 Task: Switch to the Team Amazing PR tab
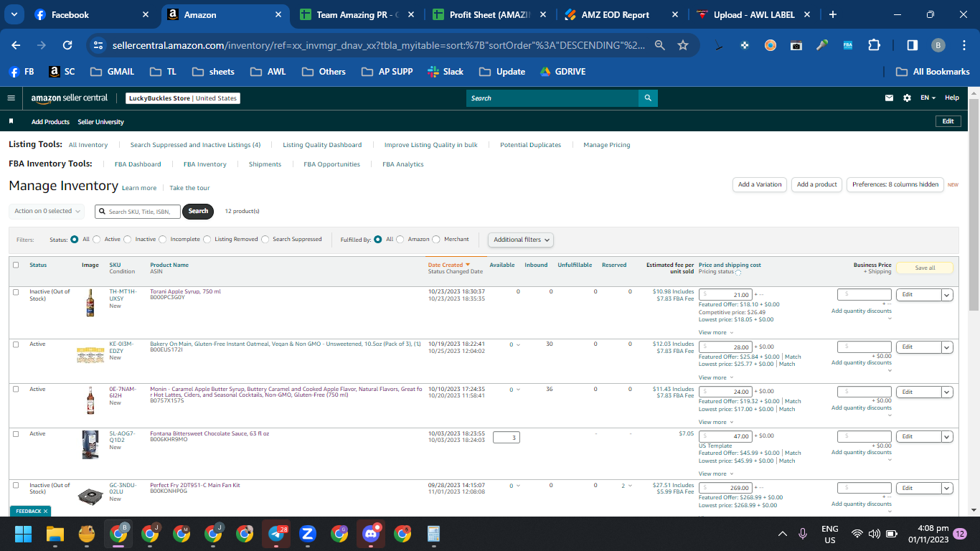357,15
